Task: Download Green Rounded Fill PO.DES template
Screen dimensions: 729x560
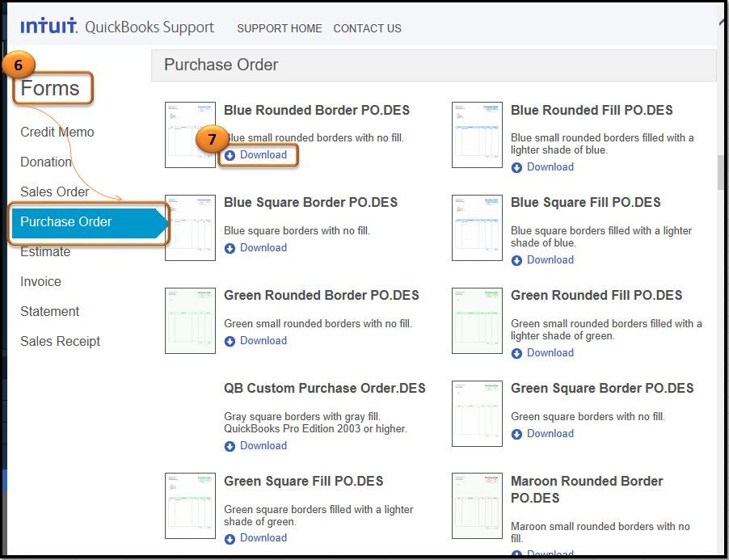Action: 550,353
